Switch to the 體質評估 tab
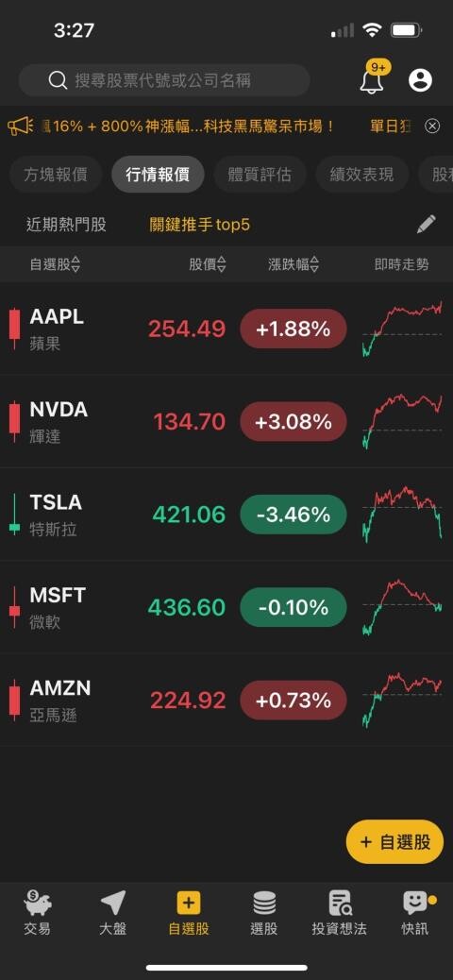The width and height of the screenshot is (453, 980). [260, 175]
